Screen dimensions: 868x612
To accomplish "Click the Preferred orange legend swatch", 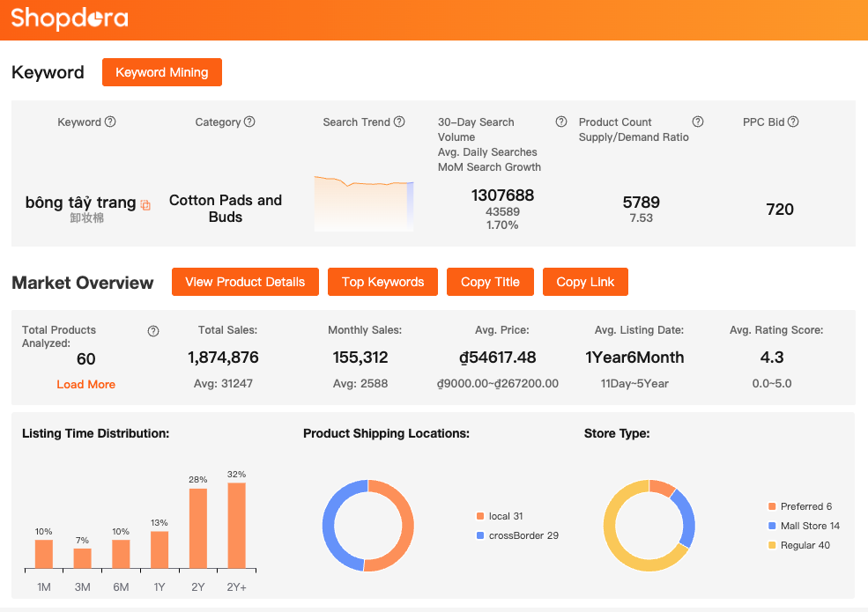I will click(772, 506).
